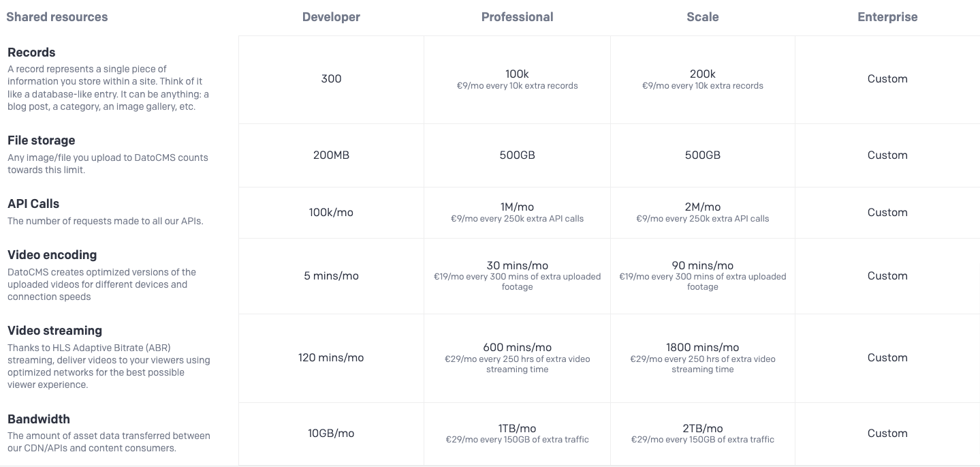Click Professional's 600 mins/mo streaming value
The image size is (980, 467).
(x=517, y=348)
